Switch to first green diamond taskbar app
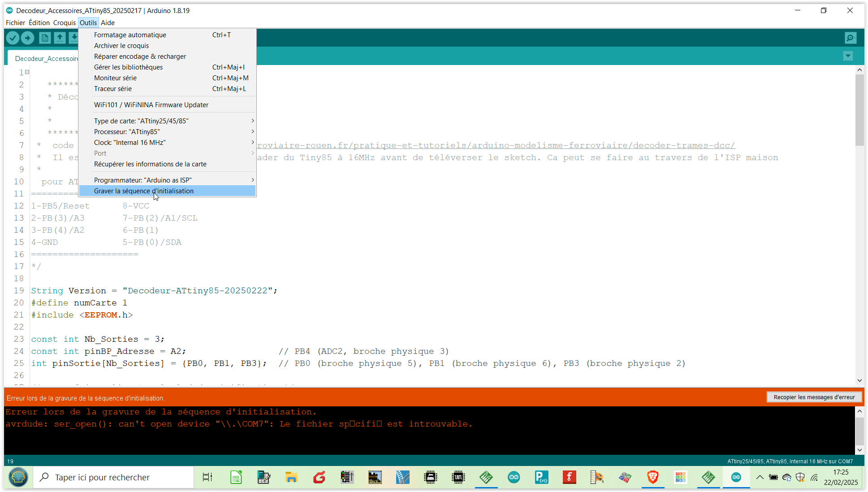The width and height of the screenshot is (868, 492). (486, 477)
